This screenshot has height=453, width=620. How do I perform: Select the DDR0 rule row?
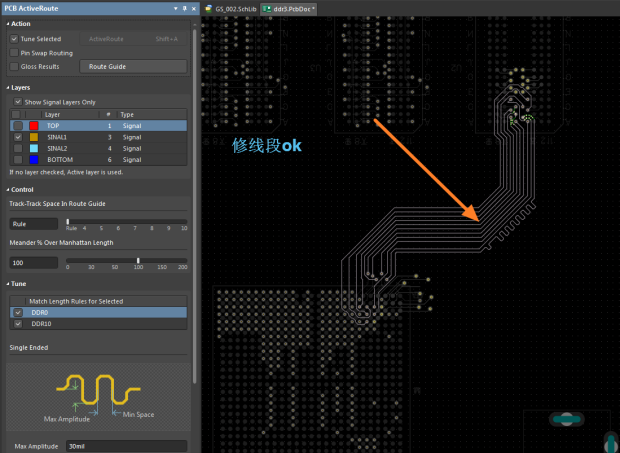(98, 312)
